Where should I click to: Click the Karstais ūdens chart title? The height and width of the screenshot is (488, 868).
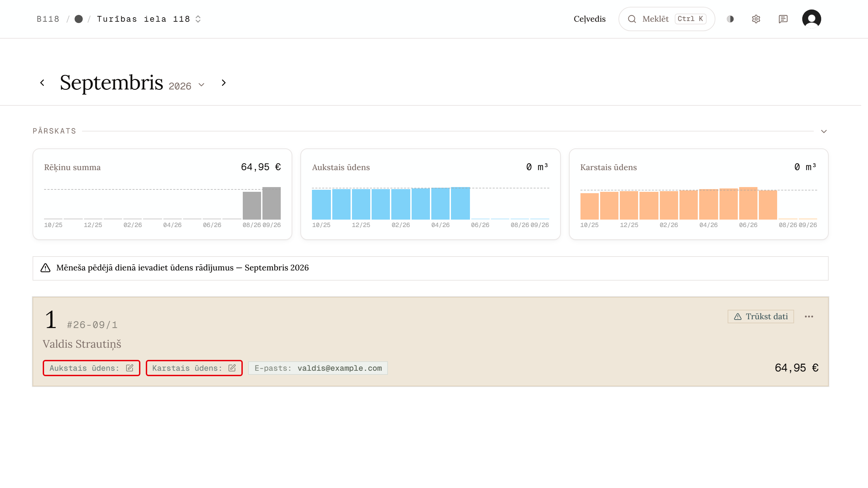(609, 167)
